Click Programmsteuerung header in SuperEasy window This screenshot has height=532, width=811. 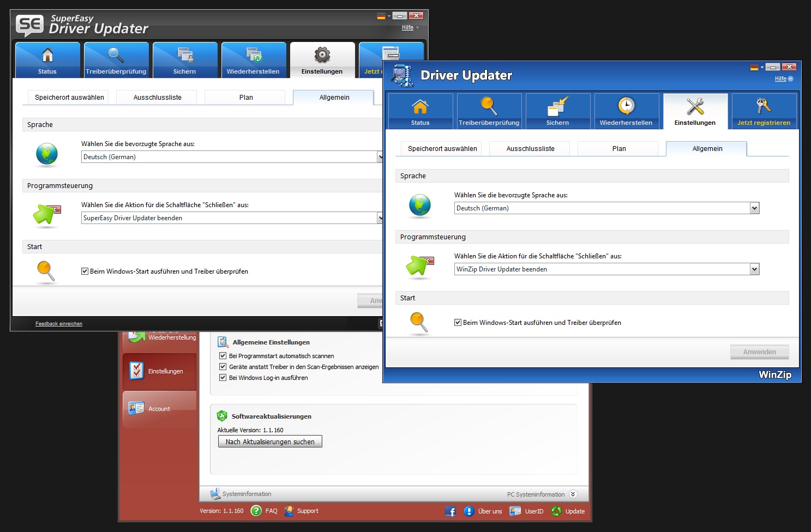click(x=202, y=185)
